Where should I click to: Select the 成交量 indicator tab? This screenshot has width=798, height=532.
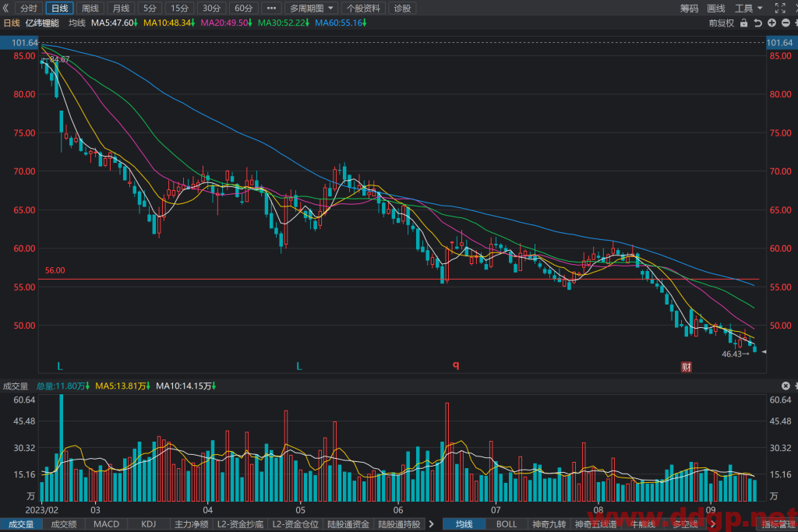(21, 524)
